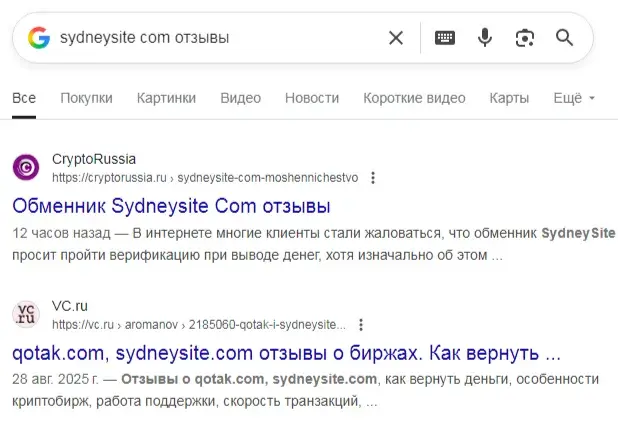The image size is (618, 429).
Task: Start voice search with the microphone icon
Action: [x=485, y=38]
